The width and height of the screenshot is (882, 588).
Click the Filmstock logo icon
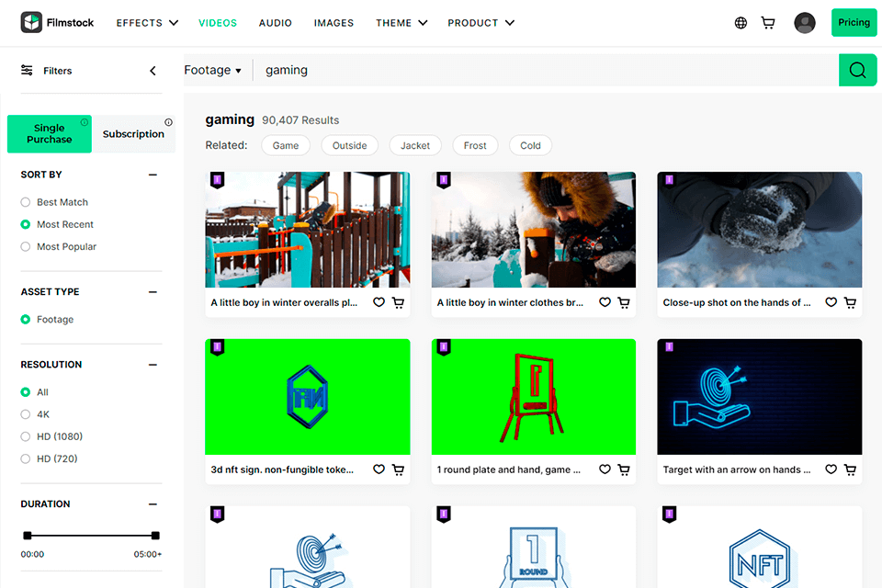click(31, 22)
